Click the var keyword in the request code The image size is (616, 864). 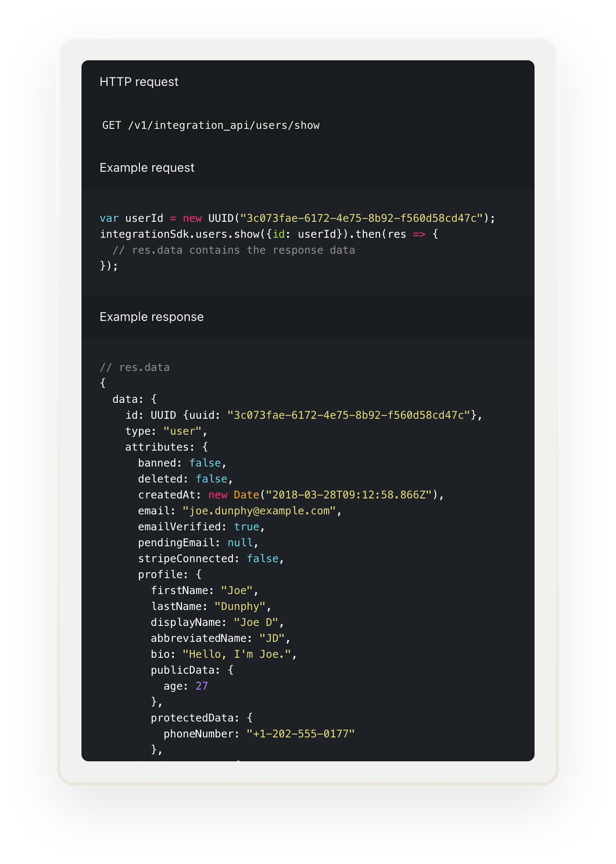tap(109, 218)
